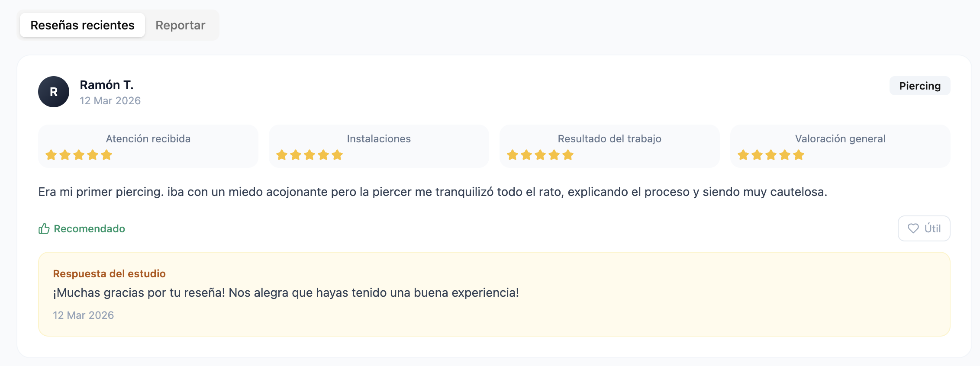
Task: Click the Piercing category badge
Action: click(x=919, y=86)
